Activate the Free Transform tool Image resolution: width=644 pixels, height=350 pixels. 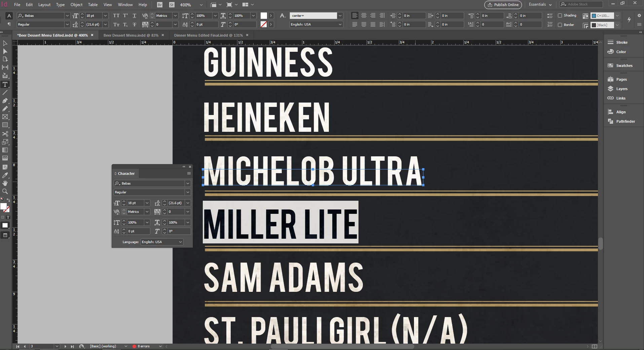coord(5,142)
